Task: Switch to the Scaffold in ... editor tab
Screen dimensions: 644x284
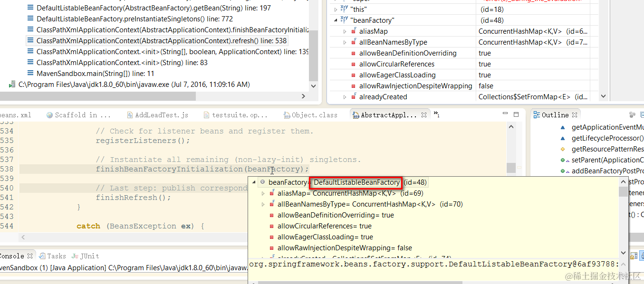Action: pos(78,115)
